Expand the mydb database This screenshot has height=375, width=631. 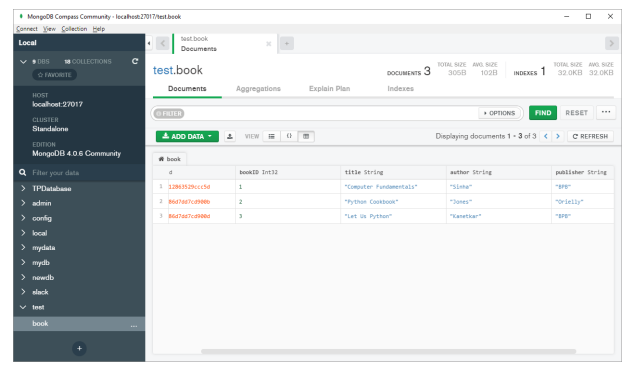pyautogui.click(x=23, y=262)
